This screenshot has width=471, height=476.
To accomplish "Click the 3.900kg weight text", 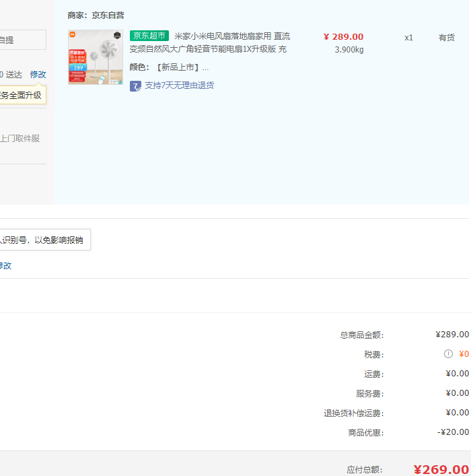I will point(349,49).
